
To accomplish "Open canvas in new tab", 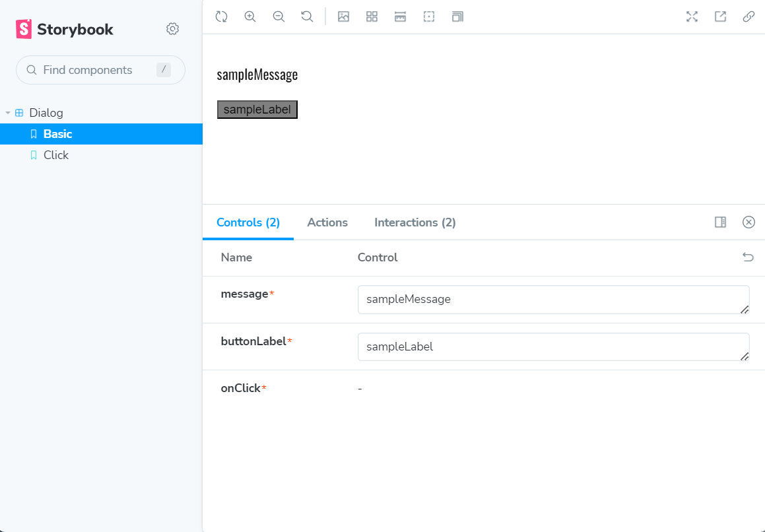I will [x=720, y=17].
